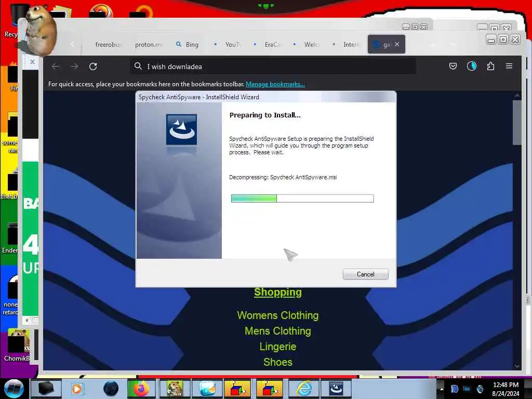The height and width of the screenshot is (399, 532).
Task: Open the Manage bookmarks link
Action: coord(275,84)
